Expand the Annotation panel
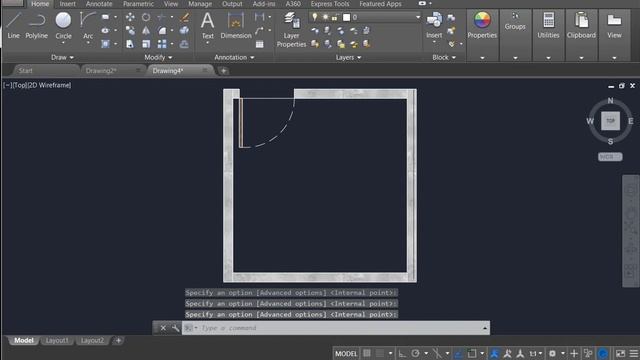 (234, 58)
